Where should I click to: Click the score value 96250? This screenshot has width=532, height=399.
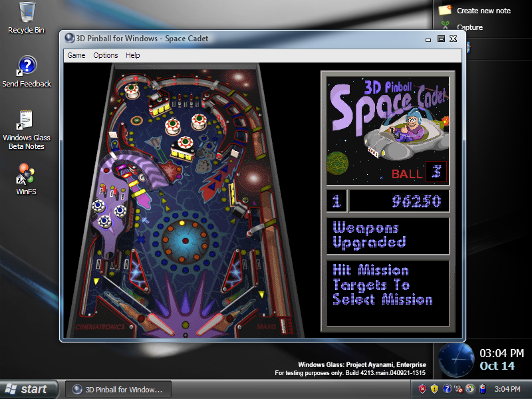click(x=417, y=201)
